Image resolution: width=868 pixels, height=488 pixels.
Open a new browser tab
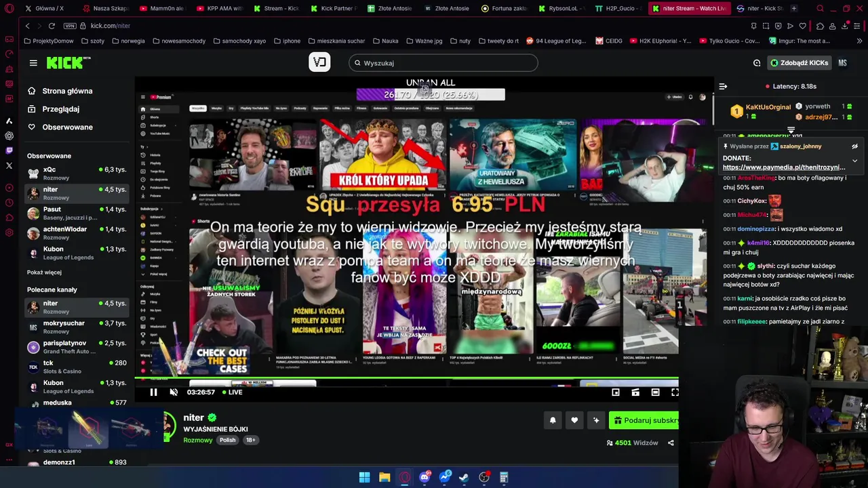[x=793, y=9]
